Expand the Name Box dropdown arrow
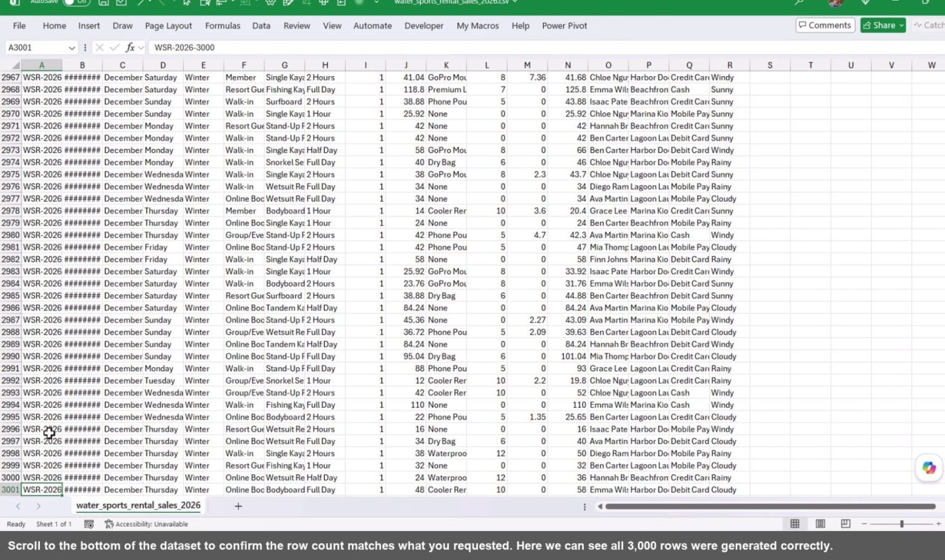This screenshot has width=945, height=560. tap(71, 47)
